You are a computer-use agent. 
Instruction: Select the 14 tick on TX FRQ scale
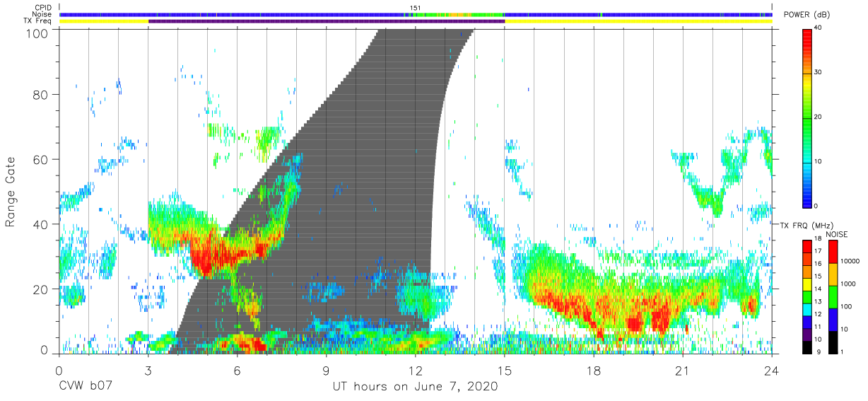[x=819, y=289]
